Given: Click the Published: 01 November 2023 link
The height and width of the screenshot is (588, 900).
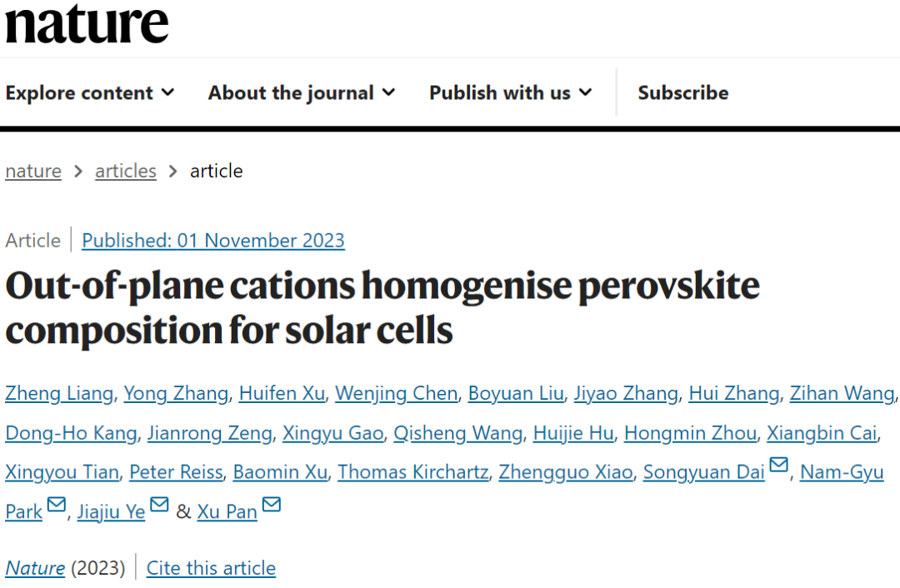Looking at the screenshot, I should click(x=213, y=241).
